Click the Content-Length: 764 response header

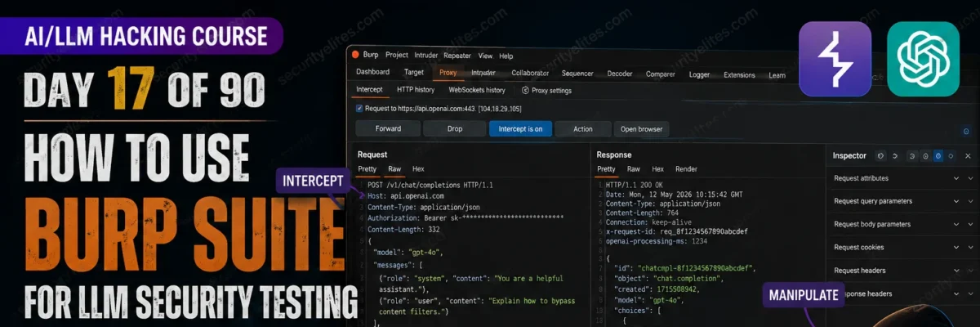tap(641, 213)
